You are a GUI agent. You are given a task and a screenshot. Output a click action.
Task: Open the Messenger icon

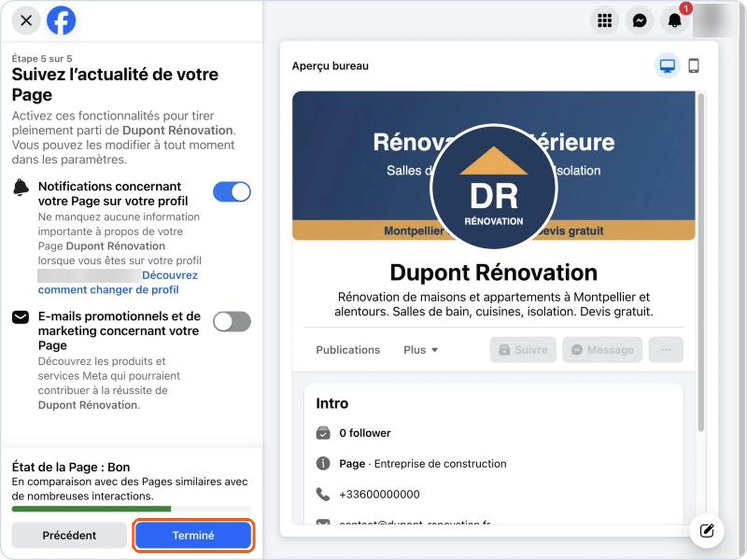[x=640, y=21]
